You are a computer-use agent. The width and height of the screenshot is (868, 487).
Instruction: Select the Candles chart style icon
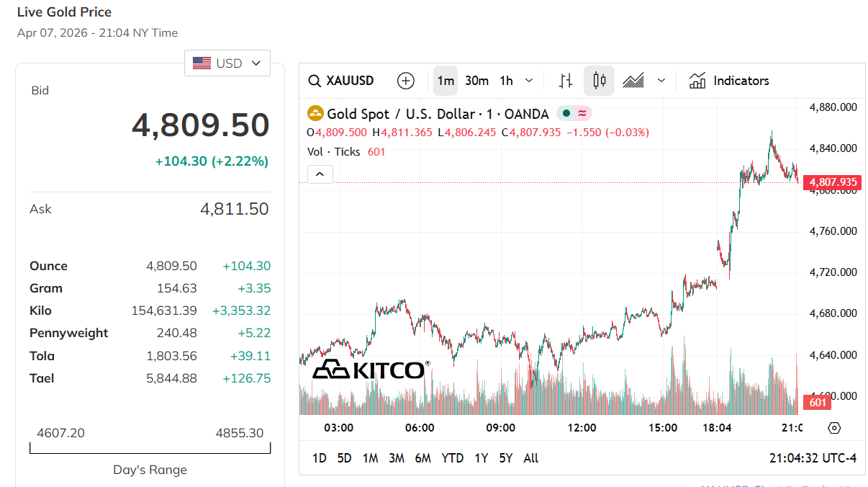(x=599, y=81)
